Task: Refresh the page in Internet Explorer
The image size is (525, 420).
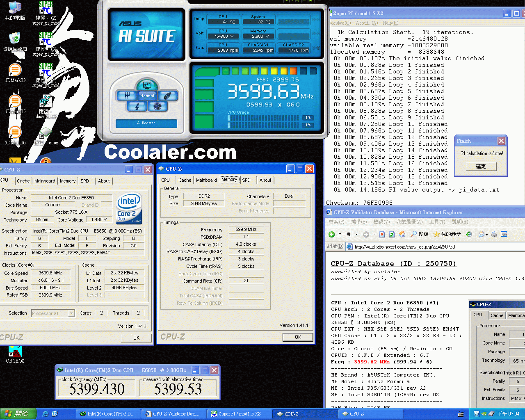Action: coord(392,234)
